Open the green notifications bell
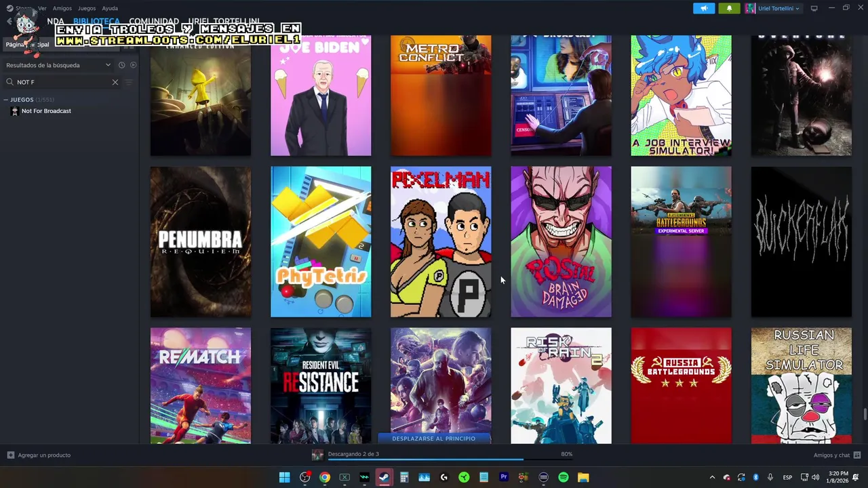 pos(730,8)
